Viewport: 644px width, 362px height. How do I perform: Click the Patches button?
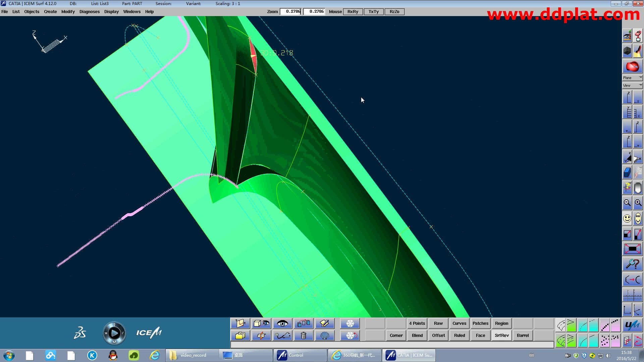(480, 323)
